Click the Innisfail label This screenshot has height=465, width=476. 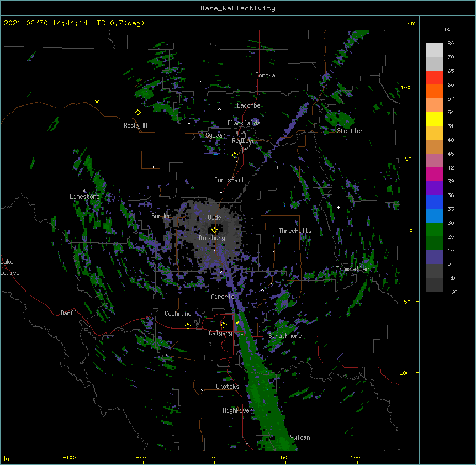point(229,180)
